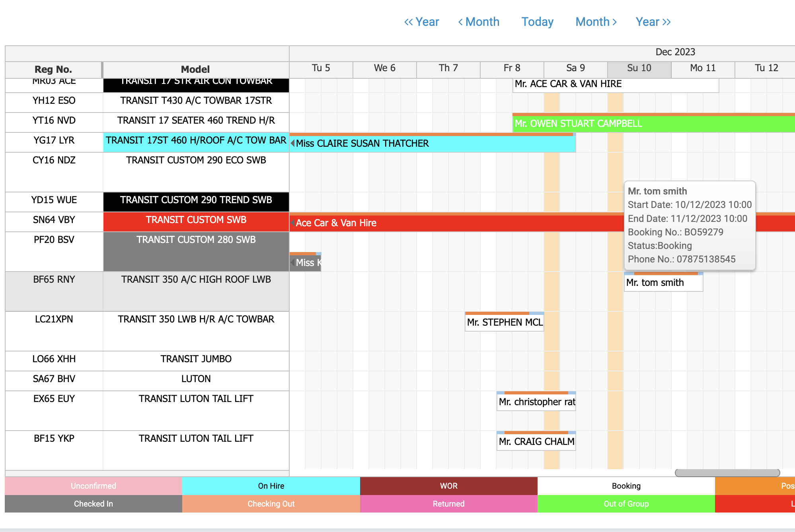
Task: Click the Reg No. column header
Action: point(53,70)
